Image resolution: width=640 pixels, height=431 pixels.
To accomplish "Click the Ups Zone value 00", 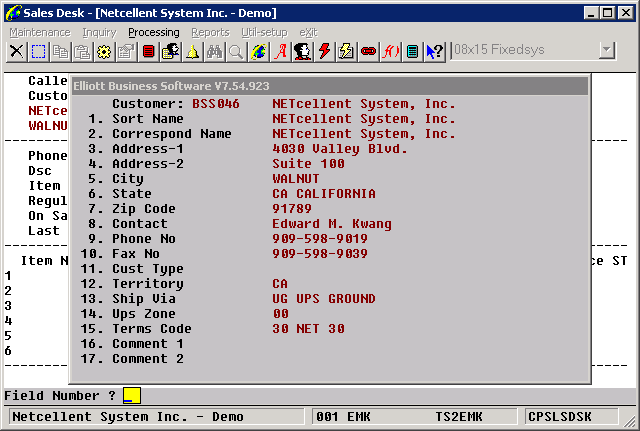I will (281, 314).
